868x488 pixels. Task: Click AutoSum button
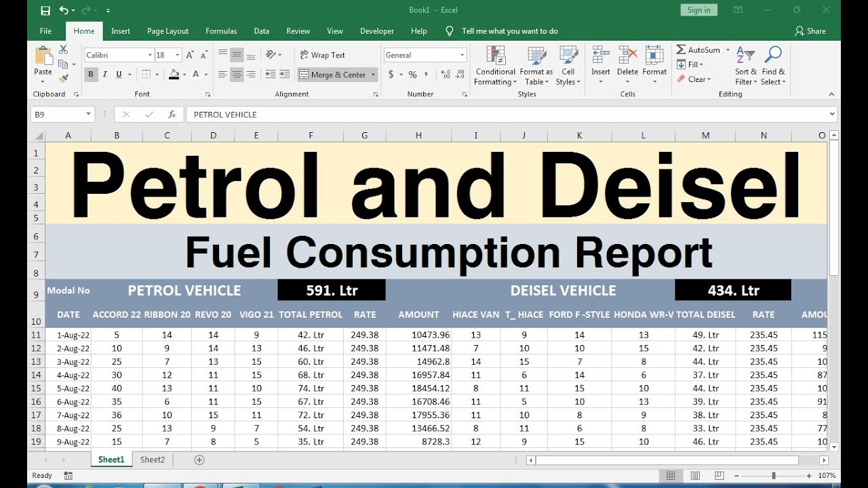[698, 49]
